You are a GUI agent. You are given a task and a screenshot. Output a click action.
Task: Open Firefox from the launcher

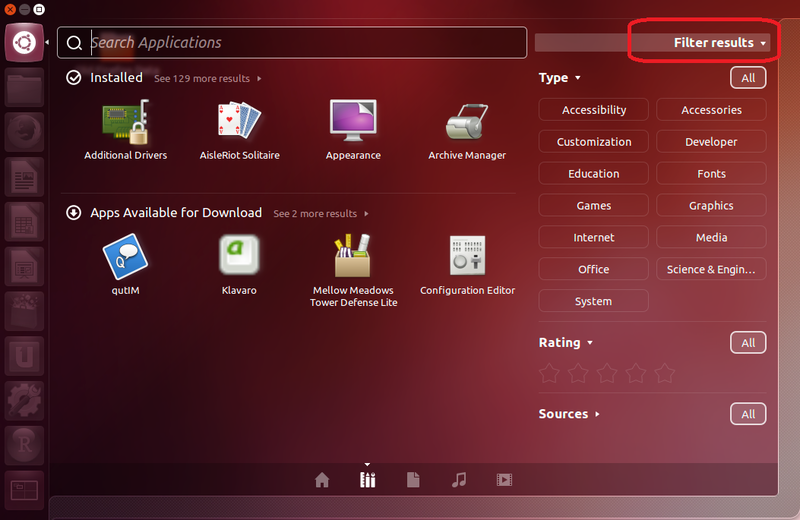click(x=24, y=132)
